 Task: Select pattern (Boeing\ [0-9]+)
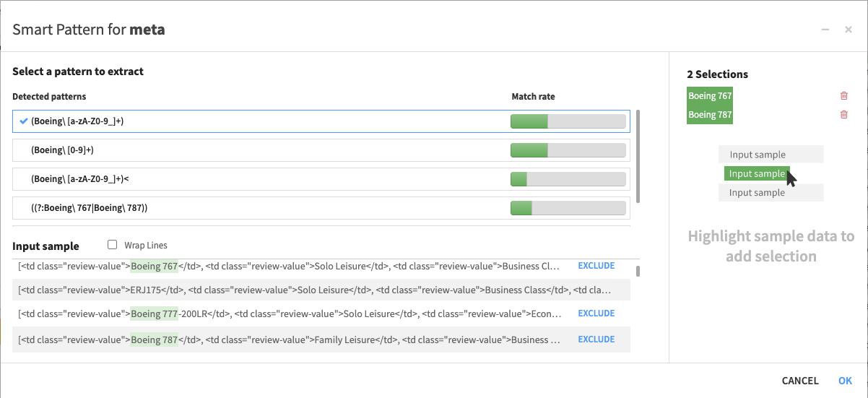click(321, 150)
